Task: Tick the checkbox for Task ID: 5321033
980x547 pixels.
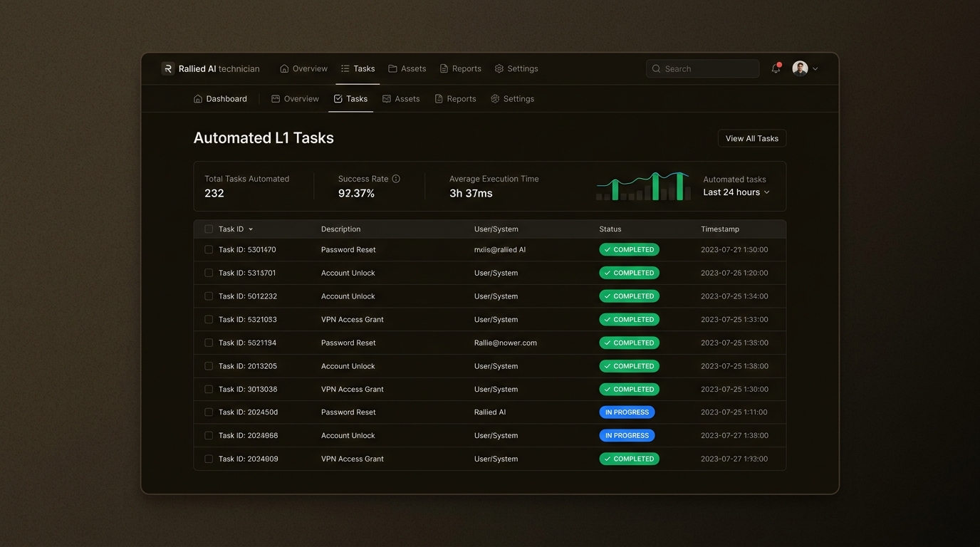Action: coord(209,320)
